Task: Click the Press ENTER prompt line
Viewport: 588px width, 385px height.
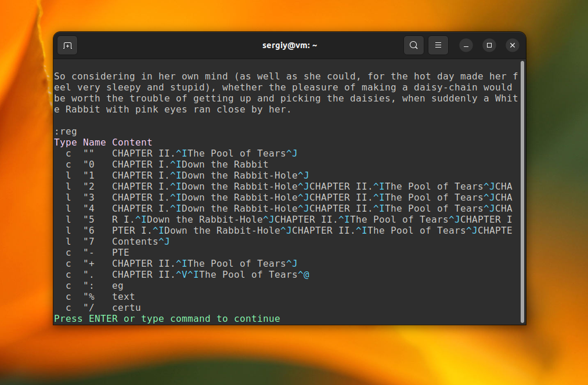Action: click(x=167, y=319)
